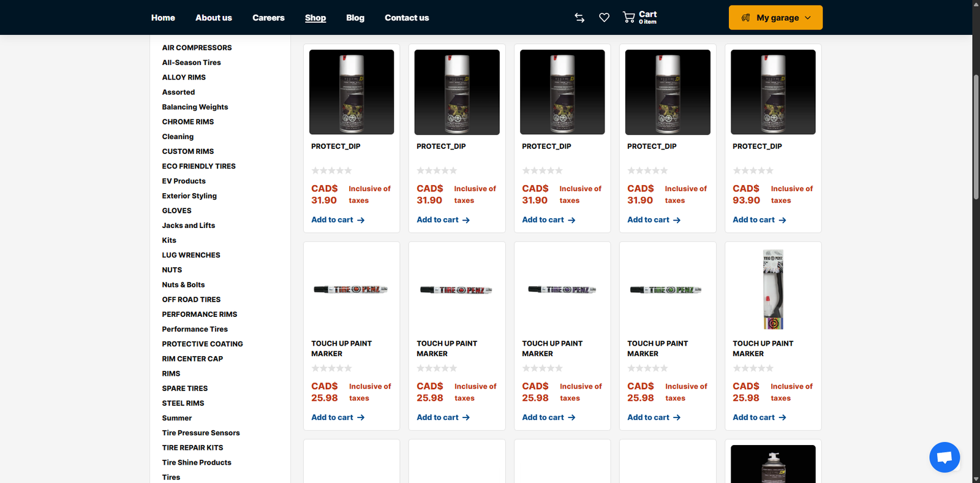
Task: Go to the Home menu item
Action: [163, 18]
